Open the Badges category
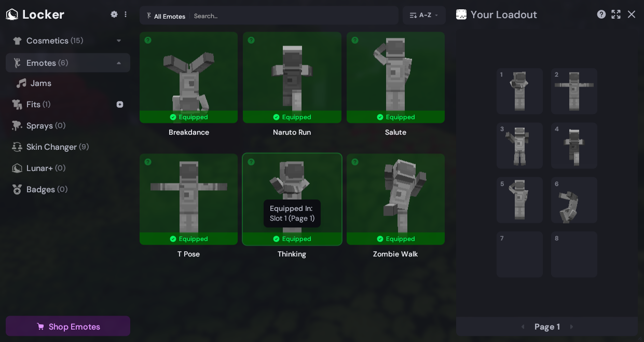 click(68, 190)
